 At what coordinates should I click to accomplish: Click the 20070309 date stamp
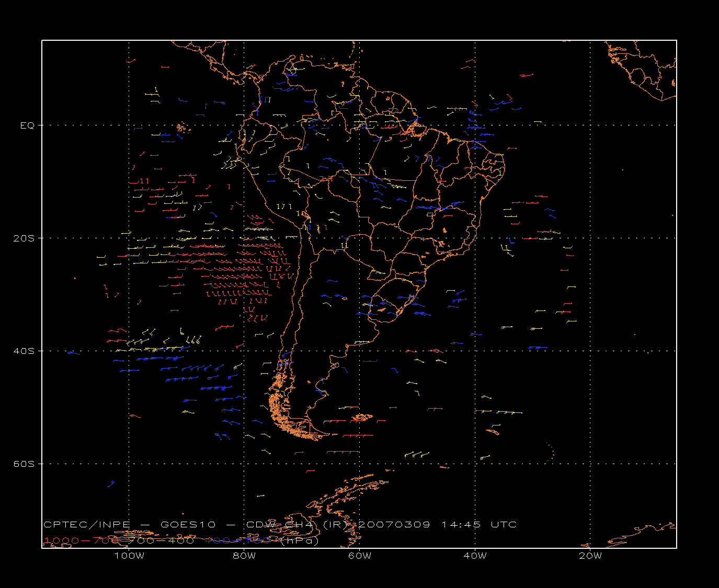tap(394, 525)
